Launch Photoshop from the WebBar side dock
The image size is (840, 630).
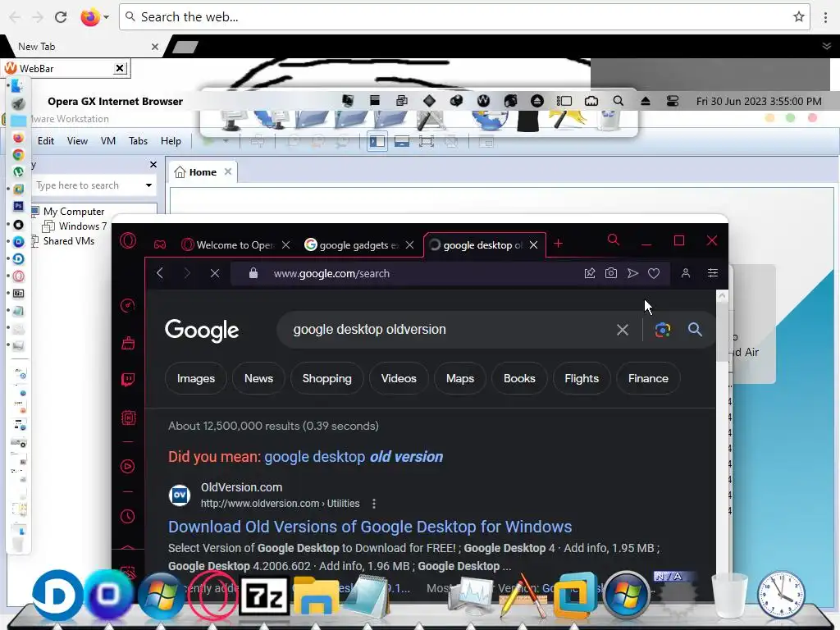(x=18, y=206)
